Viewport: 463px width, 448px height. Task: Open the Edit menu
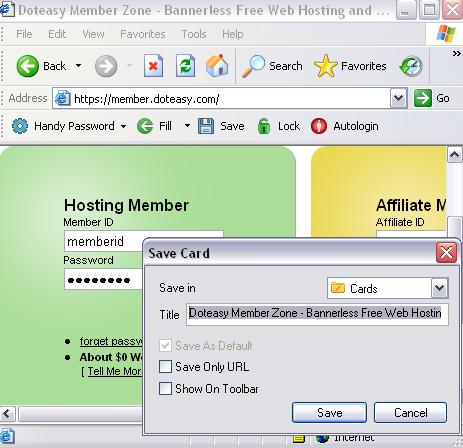click(x=57, y=34)
